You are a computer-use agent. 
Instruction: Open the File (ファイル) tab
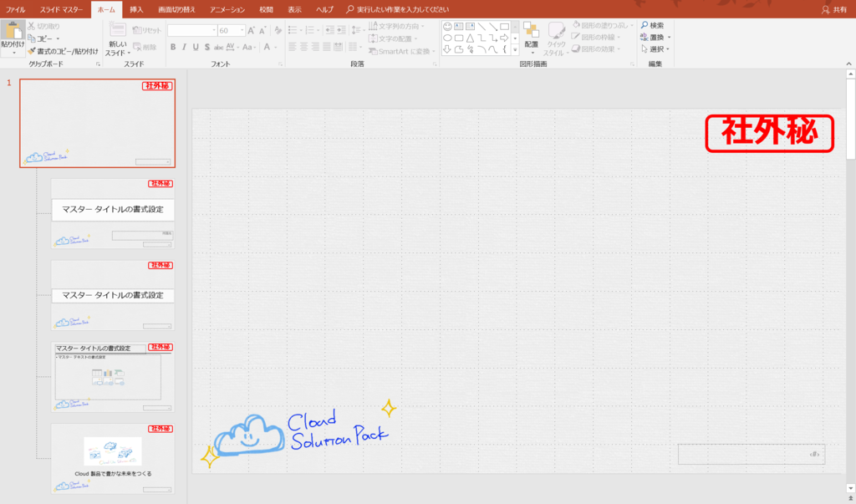click(x=15, y=9)
